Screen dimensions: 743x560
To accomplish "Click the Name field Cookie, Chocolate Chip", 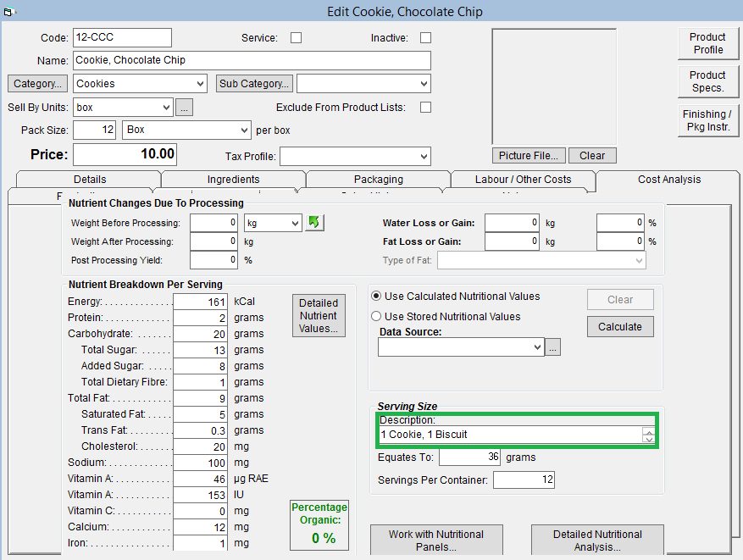I will coord(252,60).
